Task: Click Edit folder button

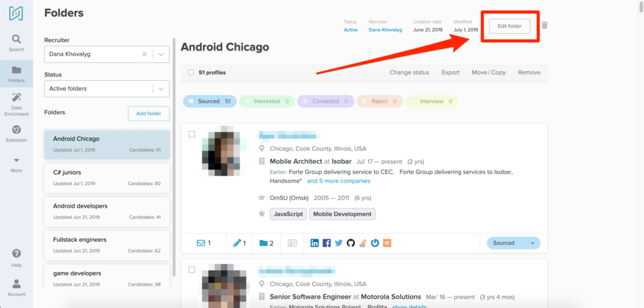Action: (x=509, y=26)
